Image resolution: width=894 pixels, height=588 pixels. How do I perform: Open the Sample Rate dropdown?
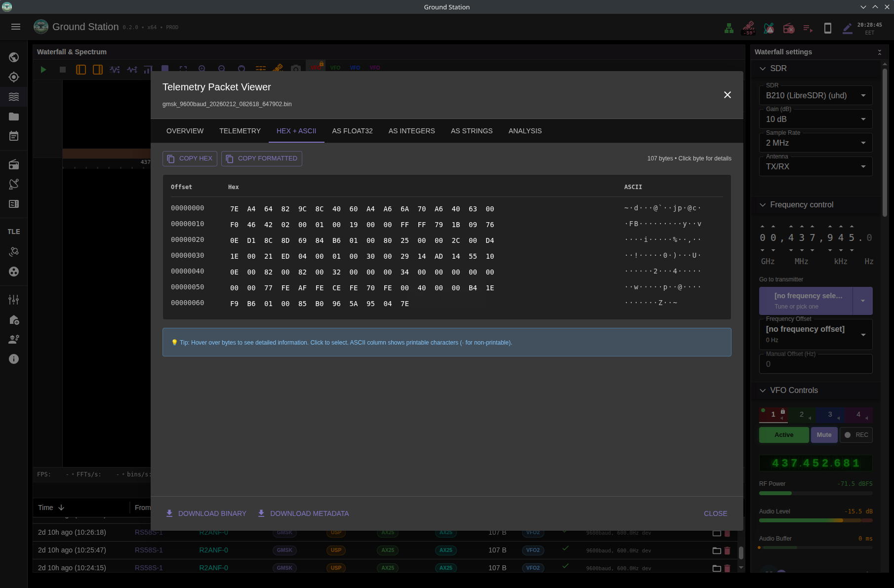(x=815, y=143)
